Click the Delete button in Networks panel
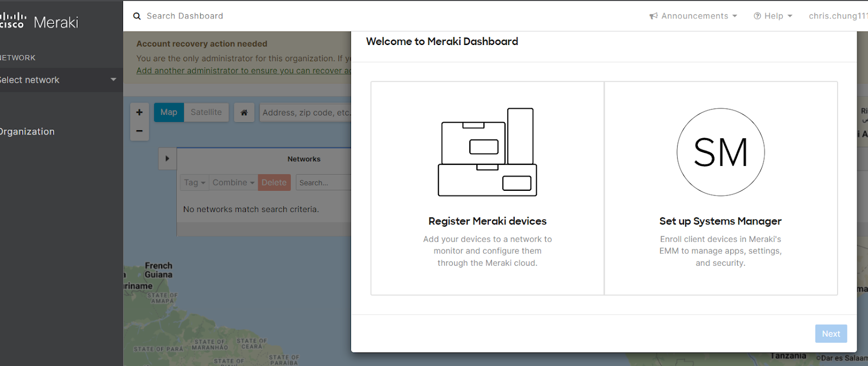Screen dimensions: 868x366 [274, 183]
